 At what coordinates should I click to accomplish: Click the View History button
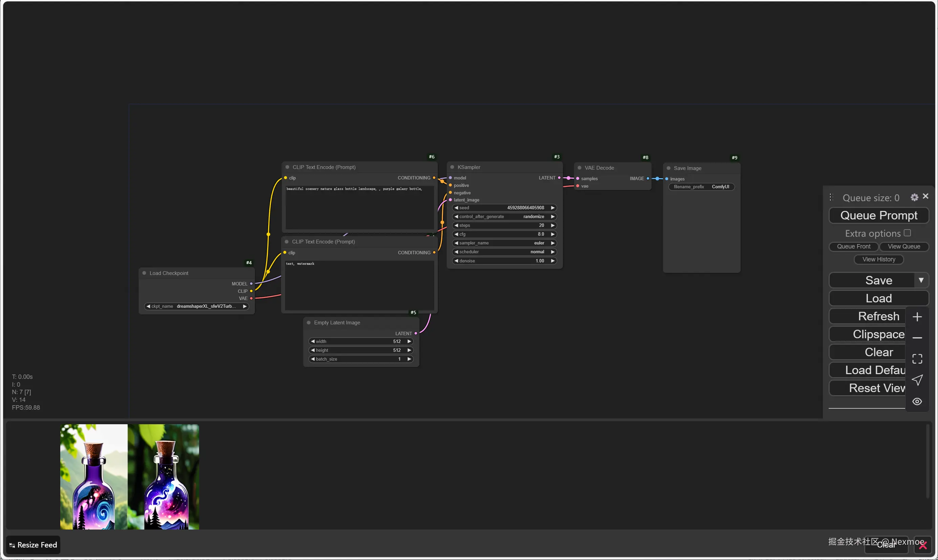[x=878, y=259]
